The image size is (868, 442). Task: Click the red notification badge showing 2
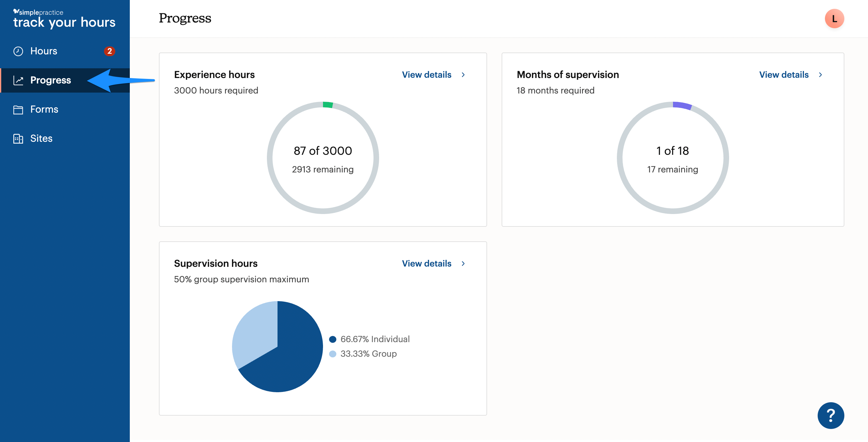point(109,51)
